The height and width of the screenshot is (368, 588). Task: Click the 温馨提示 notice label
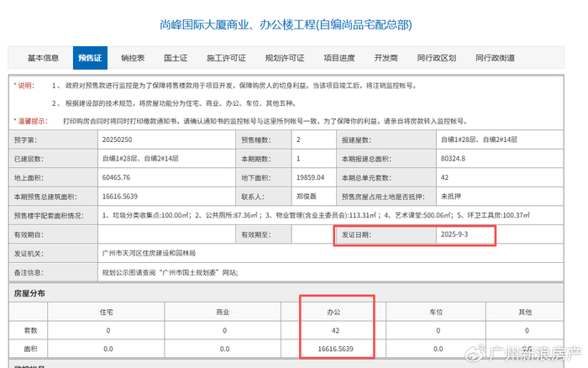(x=31, y=121)
